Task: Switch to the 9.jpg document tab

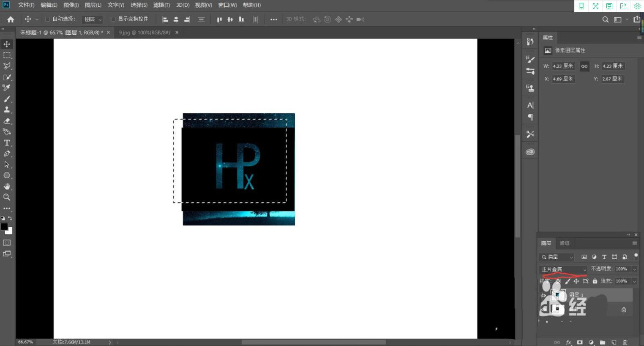Action: (x=144, y=33)
